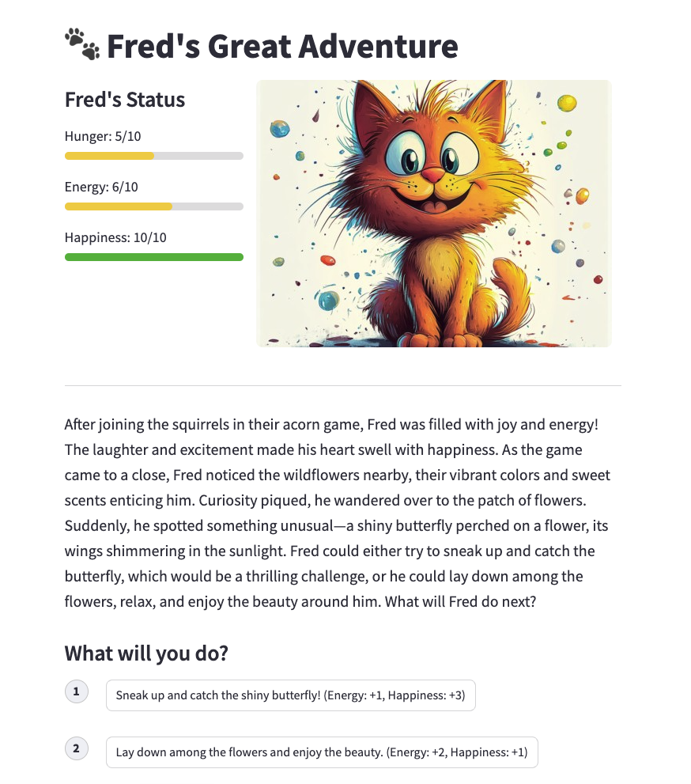Choose to lay down among the flowers
This screenshot has height=784, width=691.
coord(322,752)
